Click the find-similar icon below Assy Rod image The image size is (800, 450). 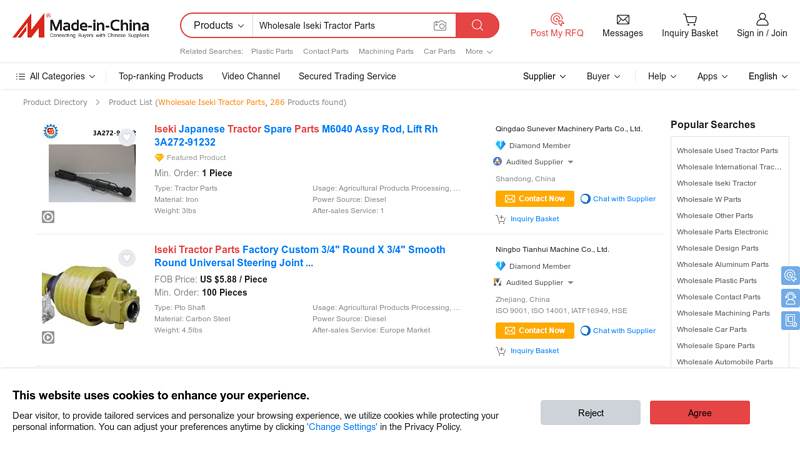click(48, 217)
